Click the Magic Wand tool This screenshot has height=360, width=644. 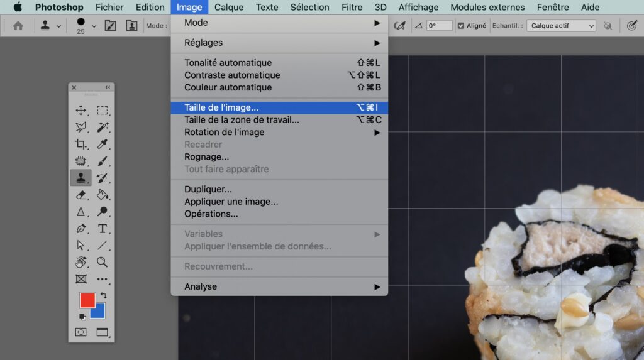click(103, 127)
